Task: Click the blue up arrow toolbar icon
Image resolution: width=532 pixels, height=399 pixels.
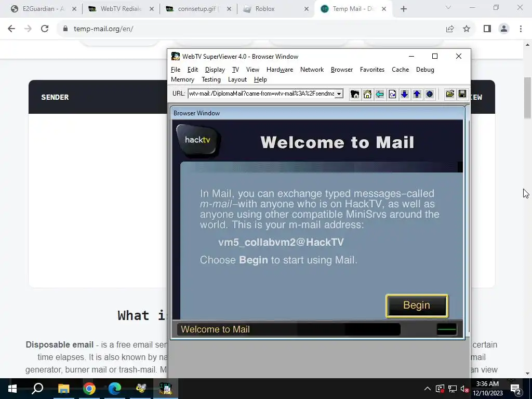Action: [417, 95]
